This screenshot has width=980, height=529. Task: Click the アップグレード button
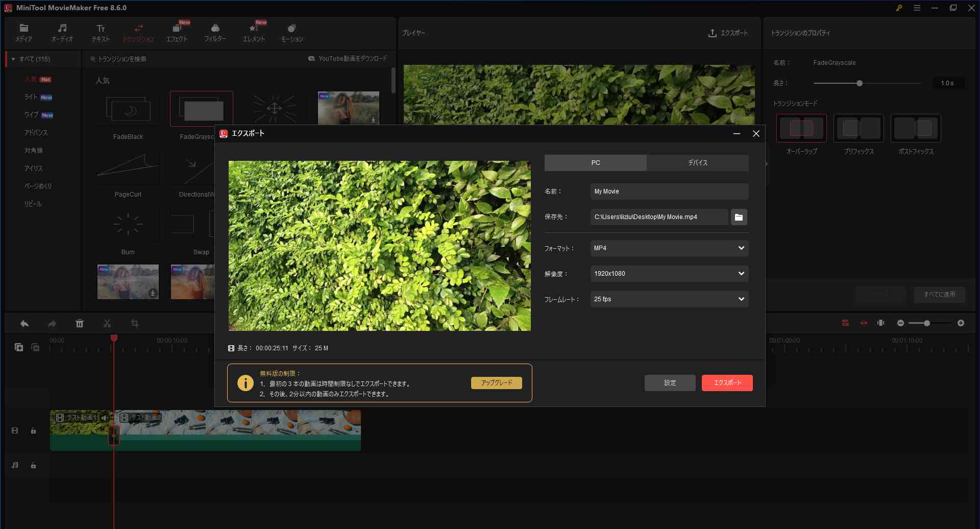(496, 382)
